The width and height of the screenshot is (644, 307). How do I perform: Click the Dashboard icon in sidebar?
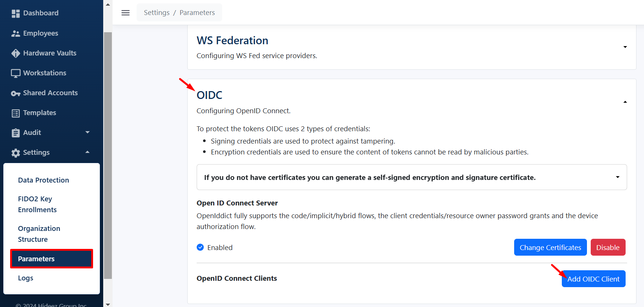tap(15, 13)
